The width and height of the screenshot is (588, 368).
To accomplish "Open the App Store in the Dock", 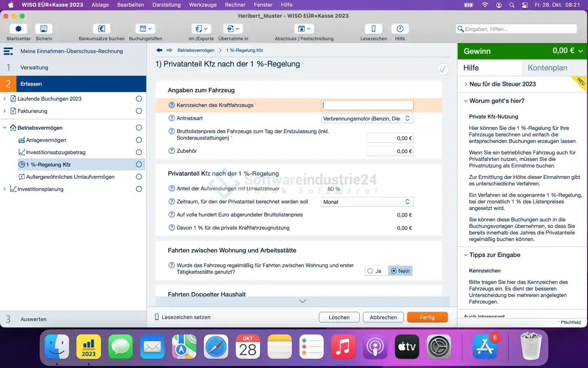I will tap(484, 346).
